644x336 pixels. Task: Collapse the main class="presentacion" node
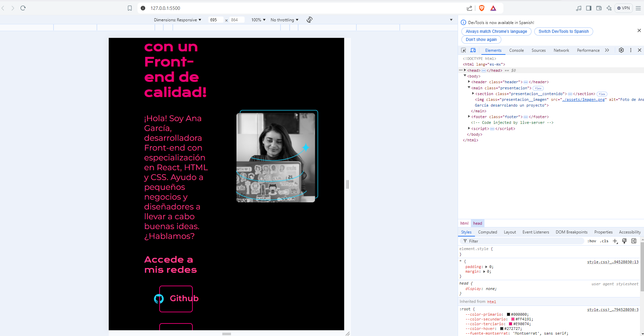469,87
